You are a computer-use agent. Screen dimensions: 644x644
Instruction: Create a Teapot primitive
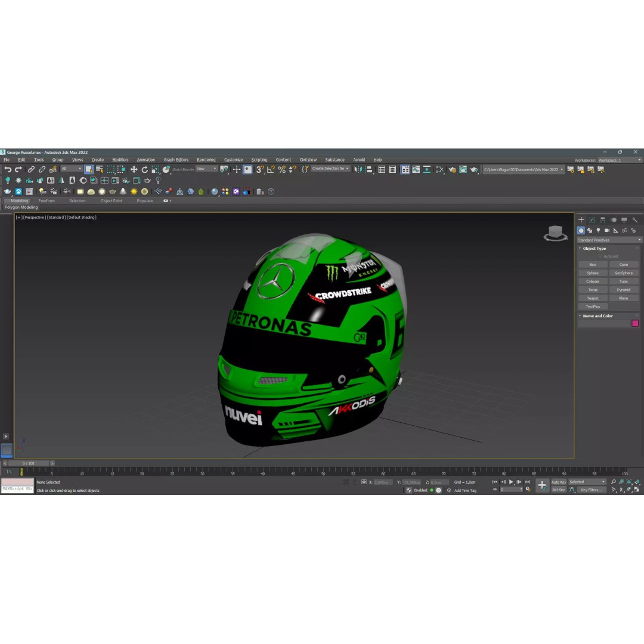593,298
